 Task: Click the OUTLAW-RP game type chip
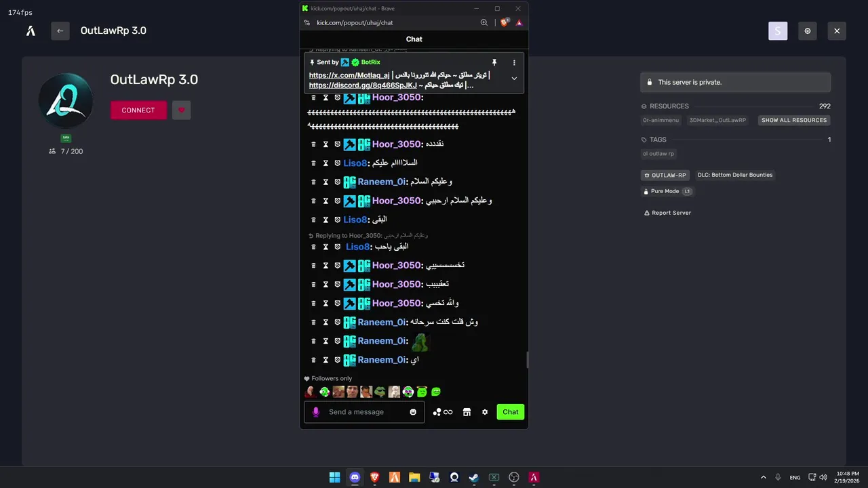pos(665,175)
